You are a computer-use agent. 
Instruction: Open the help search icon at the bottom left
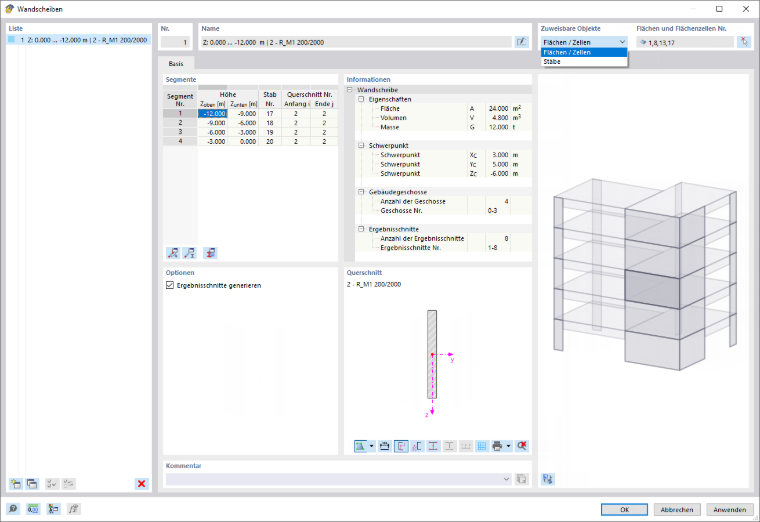(x=13, y=509)
